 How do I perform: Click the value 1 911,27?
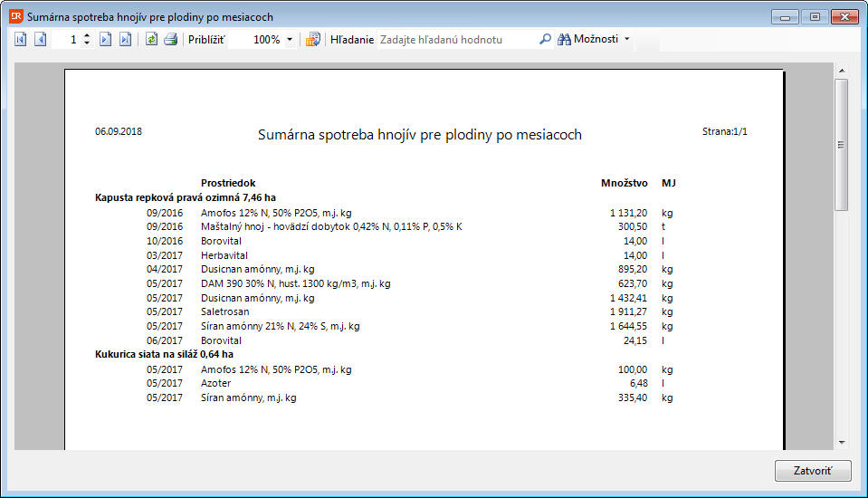point(628,311)
